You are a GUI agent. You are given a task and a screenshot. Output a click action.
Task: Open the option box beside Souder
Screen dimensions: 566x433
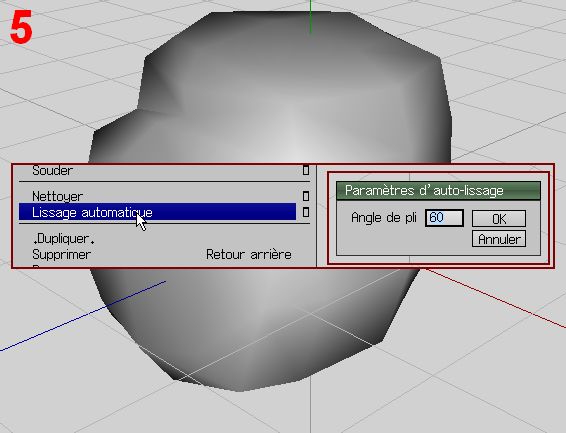pyautogui.click(x=306, y=170)
